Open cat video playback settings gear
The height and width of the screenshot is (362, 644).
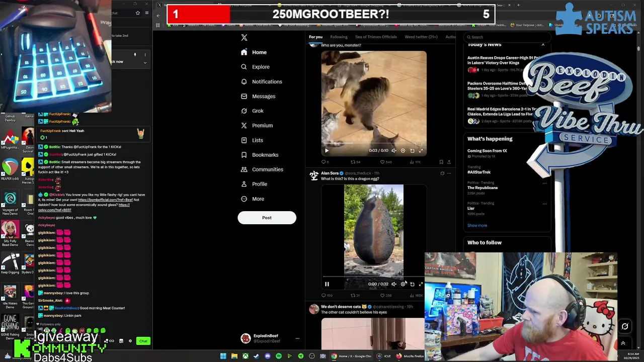403,150
